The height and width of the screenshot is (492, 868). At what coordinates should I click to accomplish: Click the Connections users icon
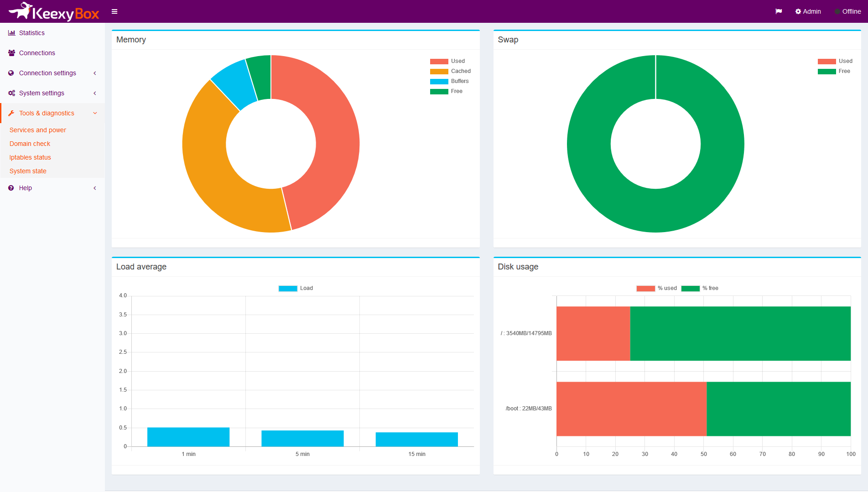[11, 53]
